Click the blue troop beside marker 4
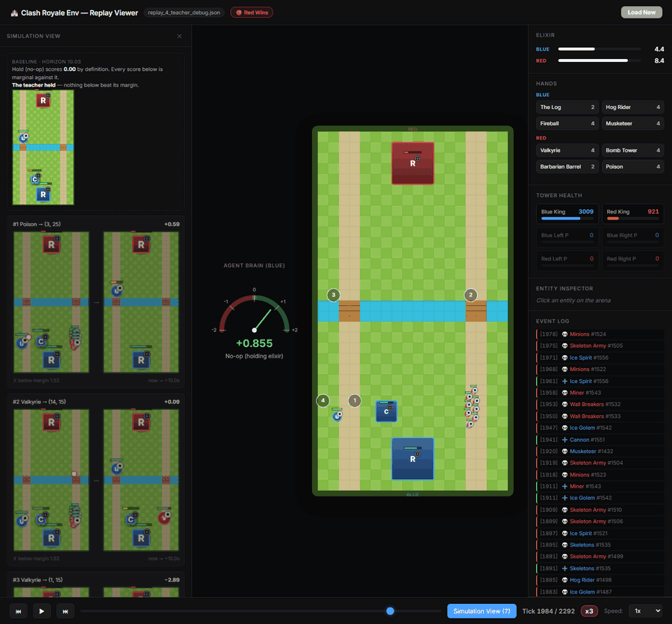Image resolution: width=672 pixels, height=624 pixels. (337, 415)
